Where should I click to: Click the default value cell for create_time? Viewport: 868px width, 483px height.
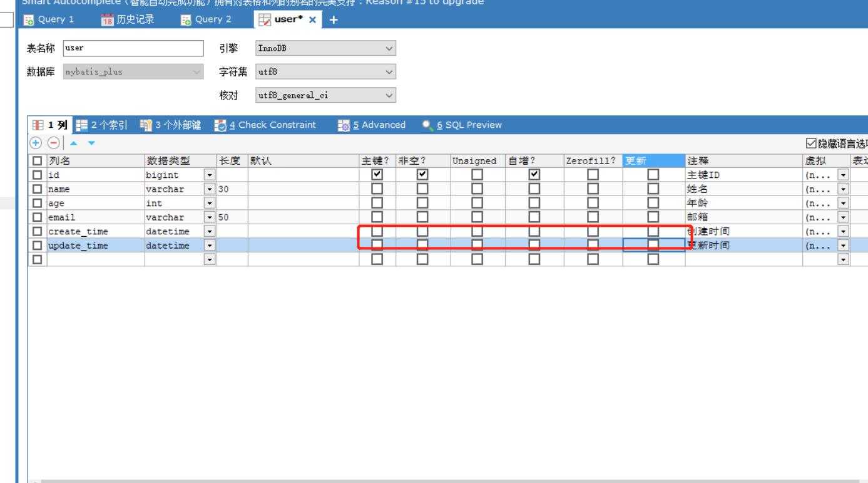pos(304,231)
